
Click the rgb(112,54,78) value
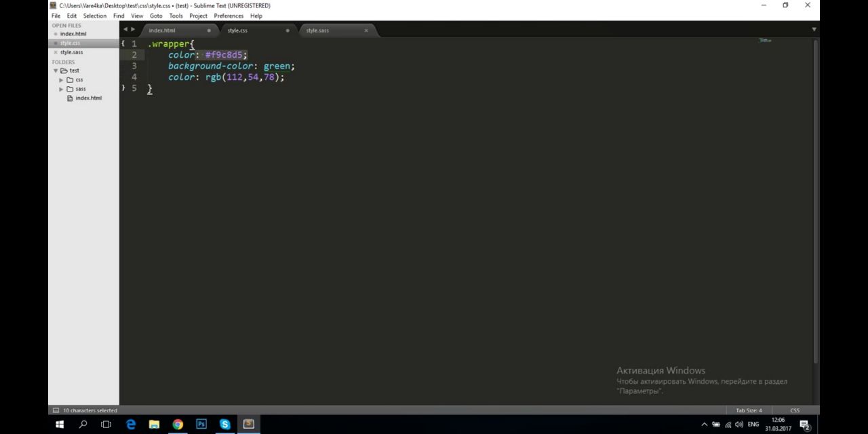(x=243, y=77)
